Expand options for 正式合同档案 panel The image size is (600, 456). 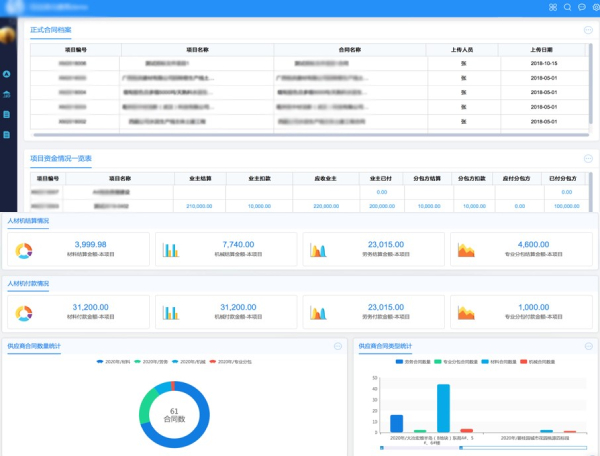[588, 30]
